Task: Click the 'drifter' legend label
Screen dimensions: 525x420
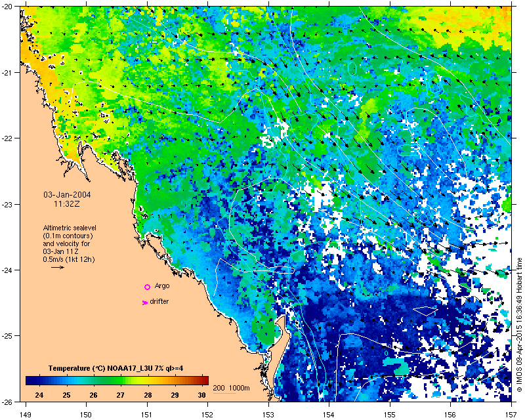Action: pos(159,301)
